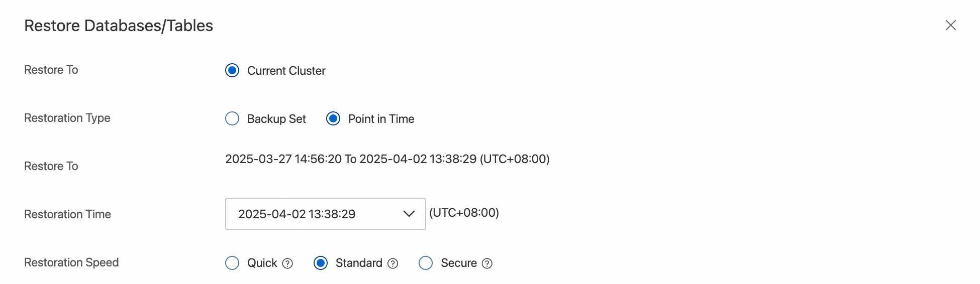Click the 'Point in Time' option label text
The image size is (980, 284).
381,119
